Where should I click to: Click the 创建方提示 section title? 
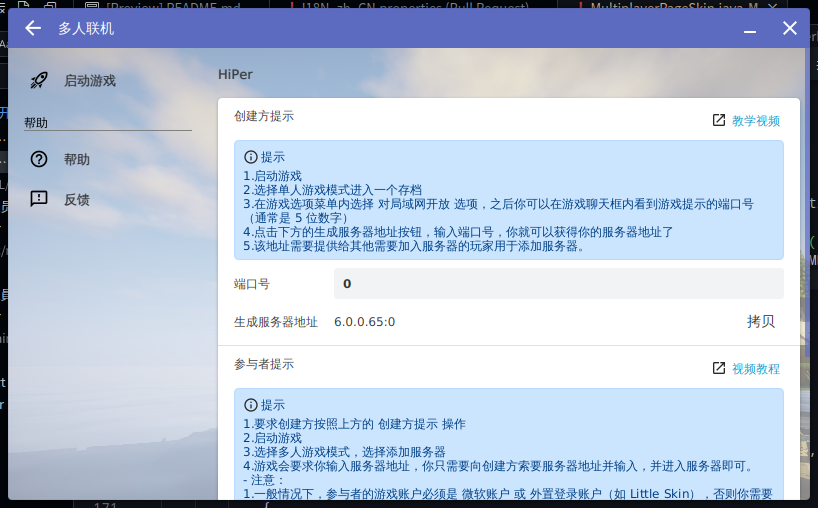264,116
